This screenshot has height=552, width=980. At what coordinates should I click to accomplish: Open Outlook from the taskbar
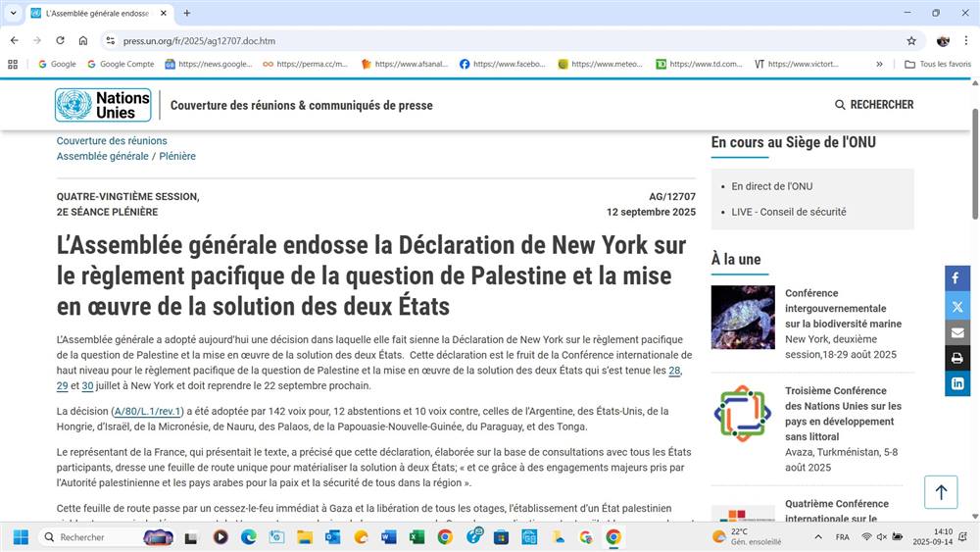[332, 537]
